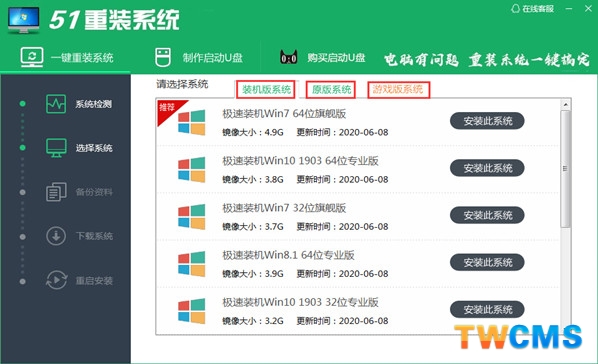Open the 购买启动U盘 tab
Screen dimensions: 598x364
tap(323, 58)
